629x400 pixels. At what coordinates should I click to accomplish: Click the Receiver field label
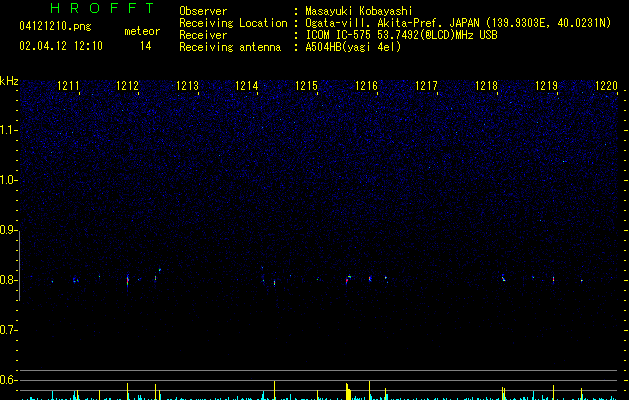[x=203, y=35]
